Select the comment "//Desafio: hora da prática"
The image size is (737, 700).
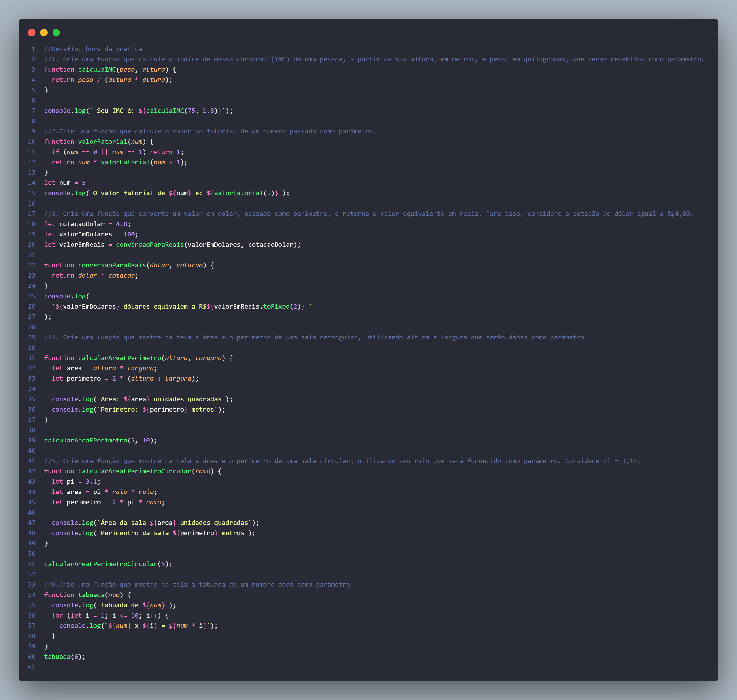click(93, 49)
